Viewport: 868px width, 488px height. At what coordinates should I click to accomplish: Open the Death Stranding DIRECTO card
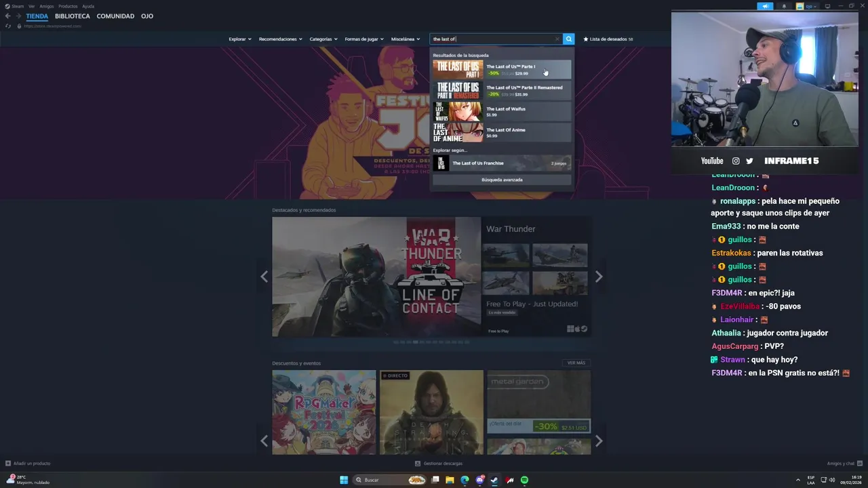(x=431, y=412)
